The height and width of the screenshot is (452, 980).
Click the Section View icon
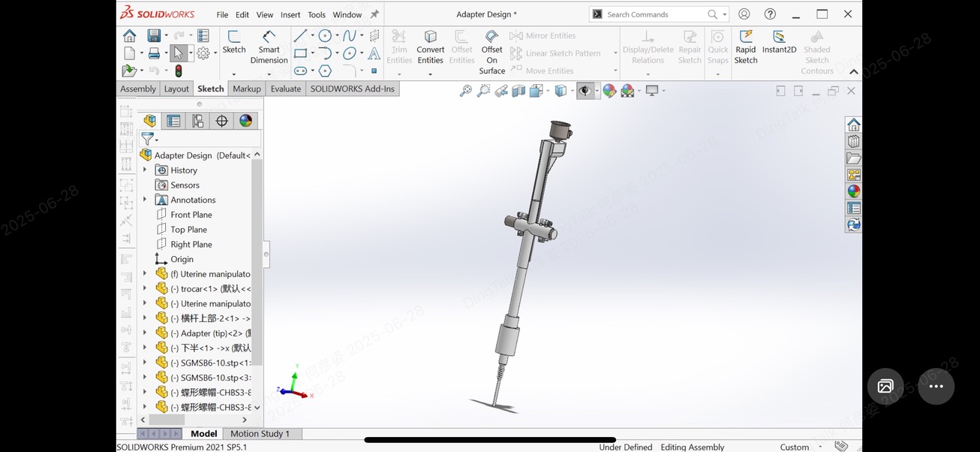coord(519,91)
